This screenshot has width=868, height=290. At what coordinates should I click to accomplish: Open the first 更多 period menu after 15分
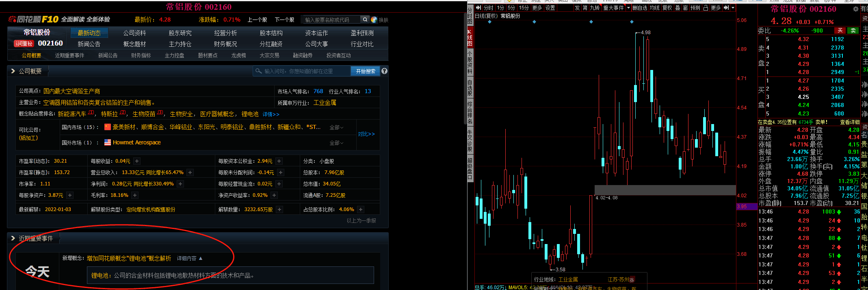537,8
